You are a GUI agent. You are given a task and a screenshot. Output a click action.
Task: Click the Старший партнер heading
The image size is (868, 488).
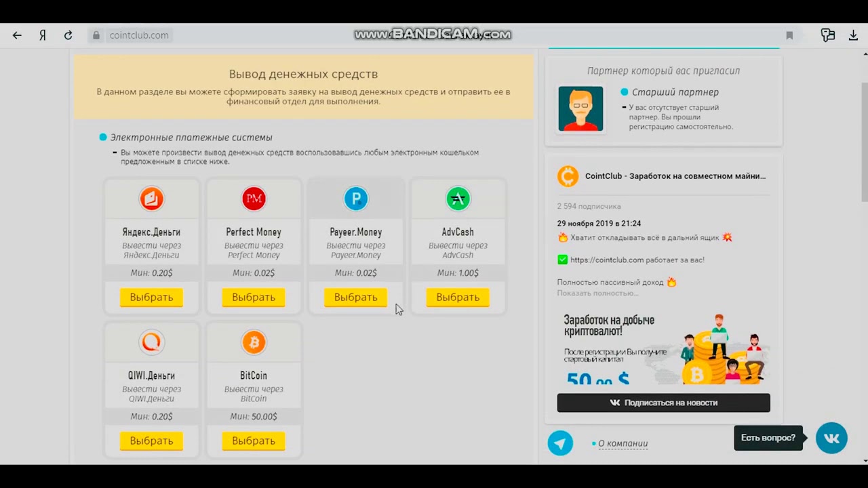(675, 92)
